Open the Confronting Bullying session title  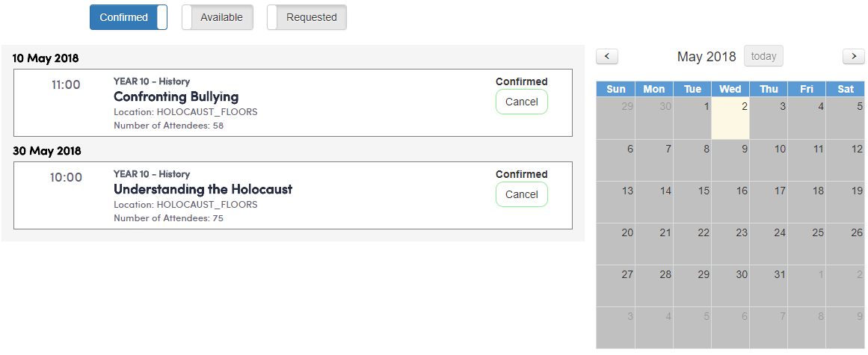click(176, 96)
